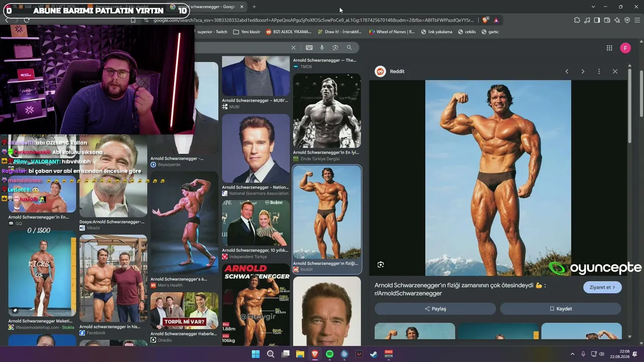Expand the tab search dropdown arrow

point(593,7)
